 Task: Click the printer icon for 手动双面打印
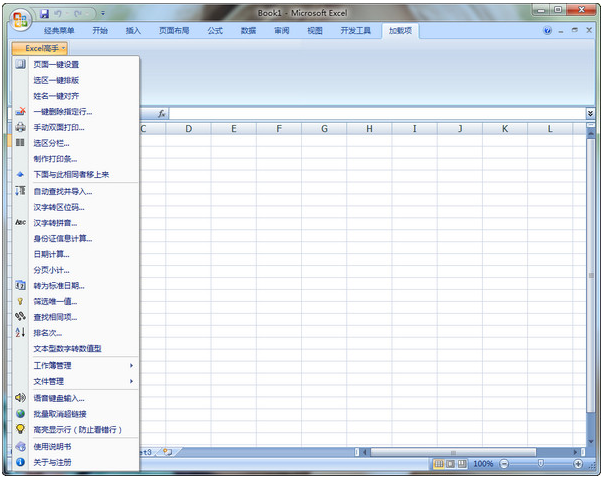coord(21,127)
